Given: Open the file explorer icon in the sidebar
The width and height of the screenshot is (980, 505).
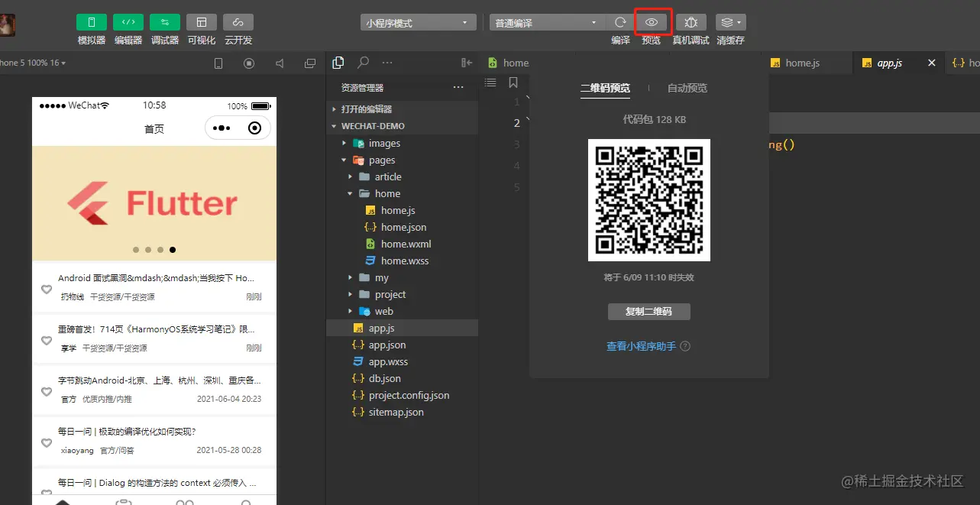Looking at the screenshot, I should coord(338,63).
